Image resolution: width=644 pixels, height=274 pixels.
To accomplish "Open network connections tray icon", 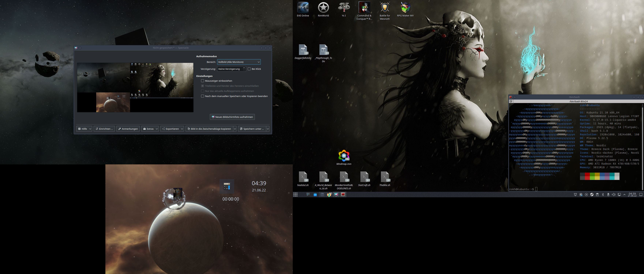I will pos(619,195).
